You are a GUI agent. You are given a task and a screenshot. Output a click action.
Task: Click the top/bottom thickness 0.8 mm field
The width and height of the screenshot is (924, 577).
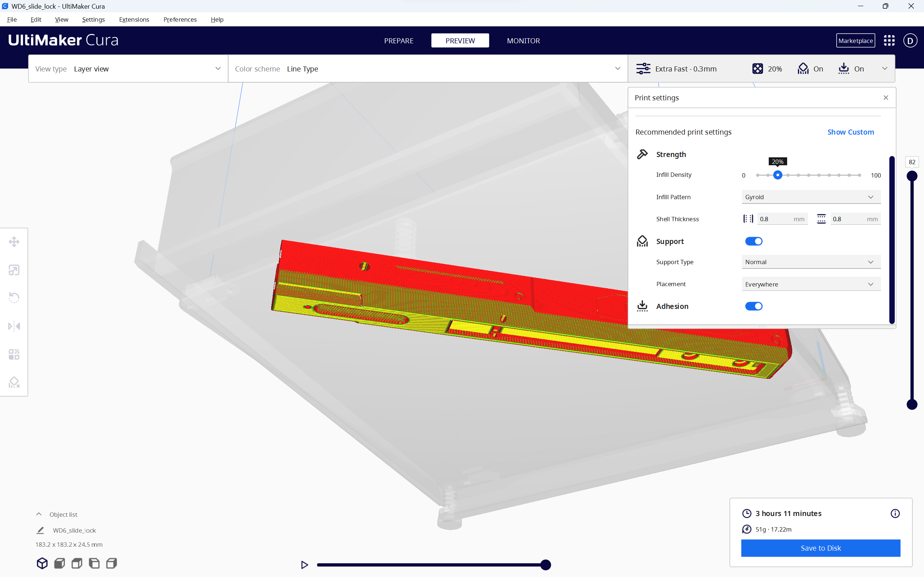856,219
